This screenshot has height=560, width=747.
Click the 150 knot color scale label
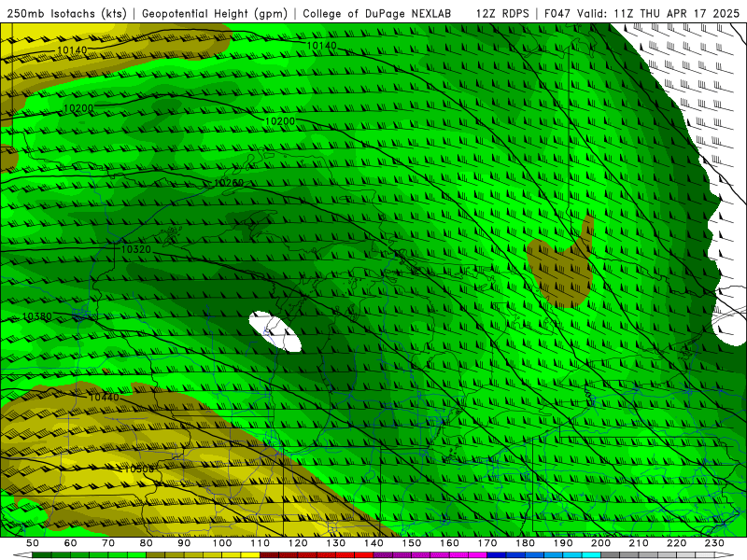[412, 543]
